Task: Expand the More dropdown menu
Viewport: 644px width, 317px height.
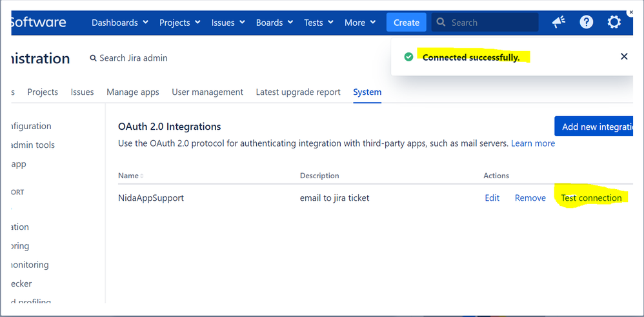Action: (360, 22)
